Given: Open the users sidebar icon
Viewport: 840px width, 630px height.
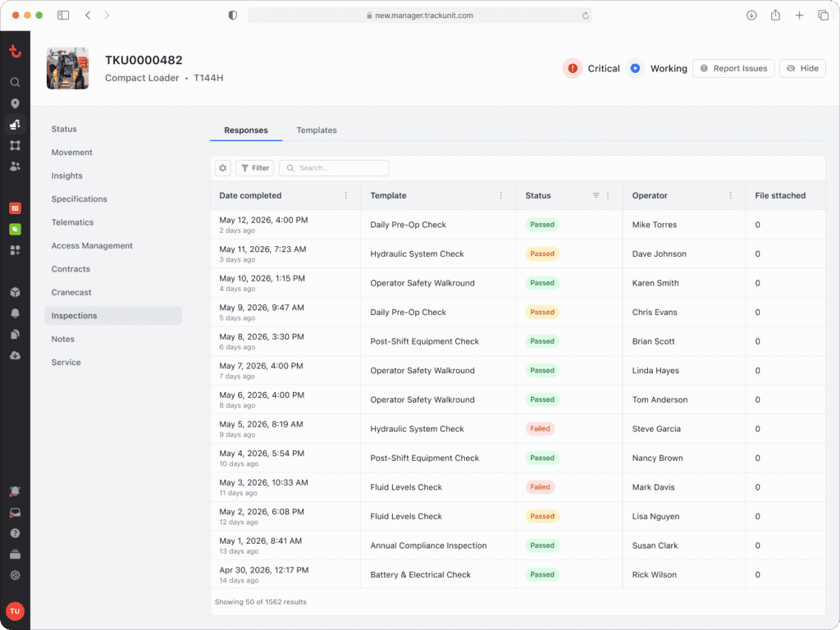Looking at the screenshot, I should [15, 167].
